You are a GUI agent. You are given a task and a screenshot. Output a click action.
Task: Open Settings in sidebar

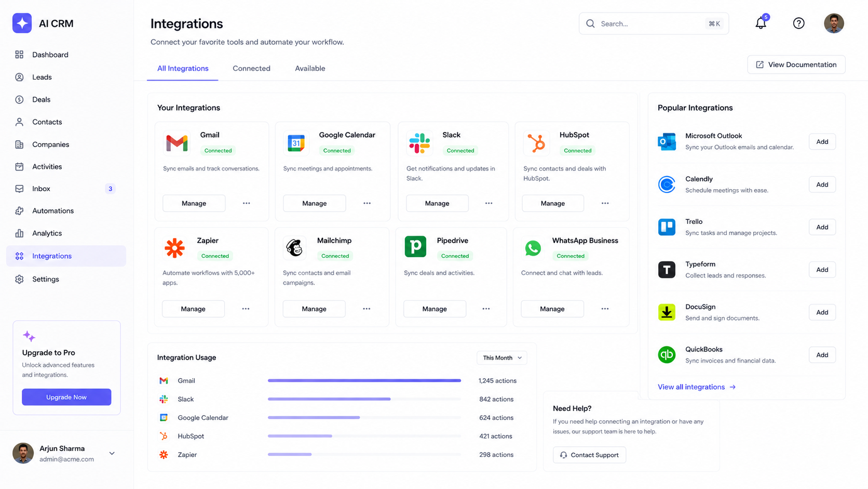(66, 279)
